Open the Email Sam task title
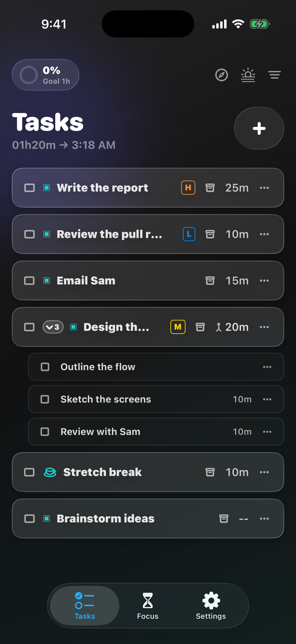 (x=86, y=281)
